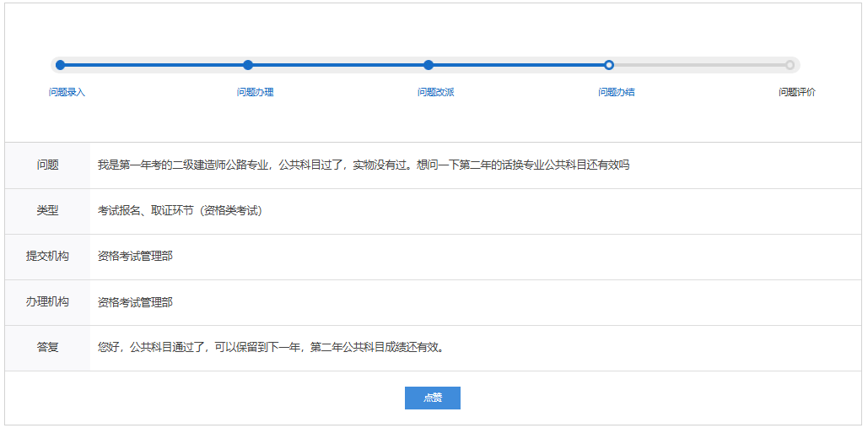Click the 答复 reply text starting with 您好
This screenshot has height=428, width=868.
270,348
